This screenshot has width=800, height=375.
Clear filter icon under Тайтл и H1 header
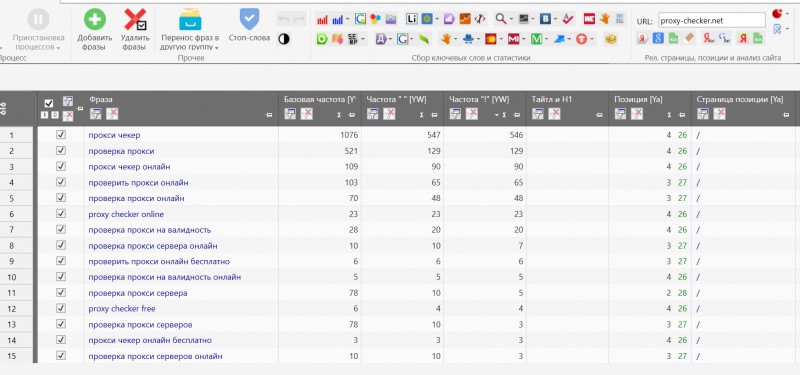[554, 114]
